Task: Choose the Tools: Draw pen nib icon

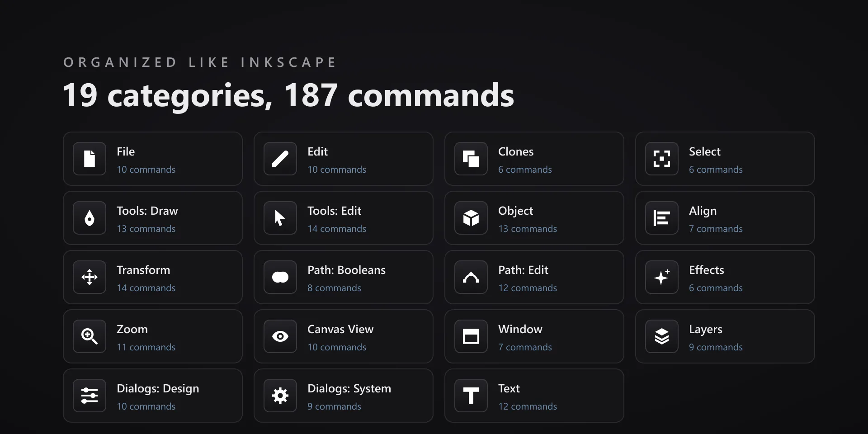Action: coord(90,218)
